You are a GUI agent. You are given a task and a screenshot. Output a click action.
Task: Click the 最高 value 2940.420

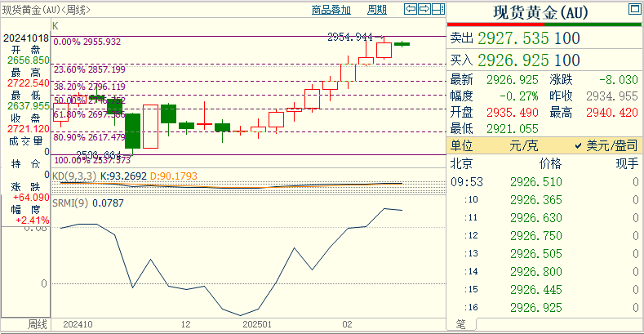(612, 113)
